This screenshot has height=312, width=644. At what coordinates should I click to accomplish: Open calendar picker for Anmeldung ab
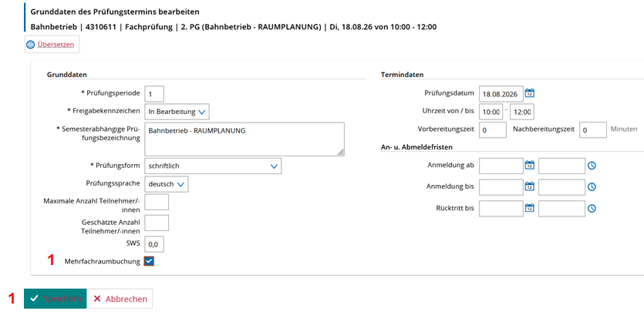pyautogui.click(x=530, y=165)
